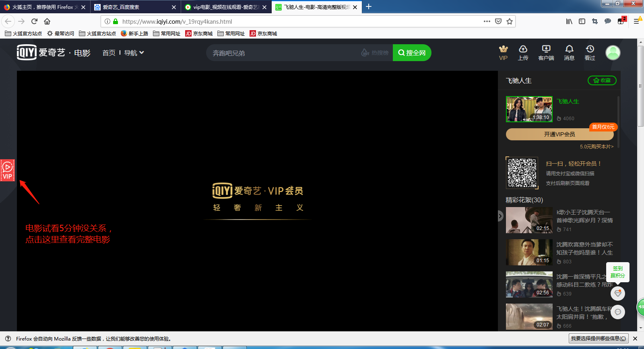
Task: Go to Firefox home page
Action: pyautogui.click(x=47, y=21)
